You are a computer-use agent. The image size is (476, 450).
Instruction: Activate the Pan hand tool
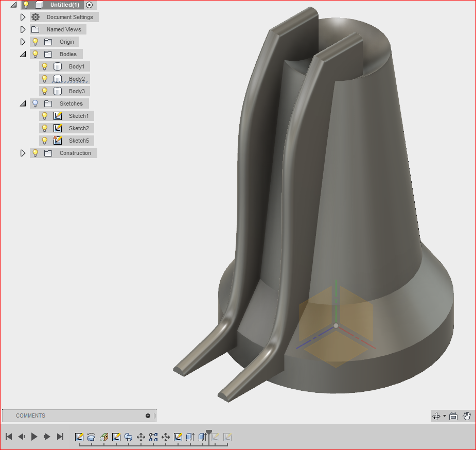[x=467, y=416]
